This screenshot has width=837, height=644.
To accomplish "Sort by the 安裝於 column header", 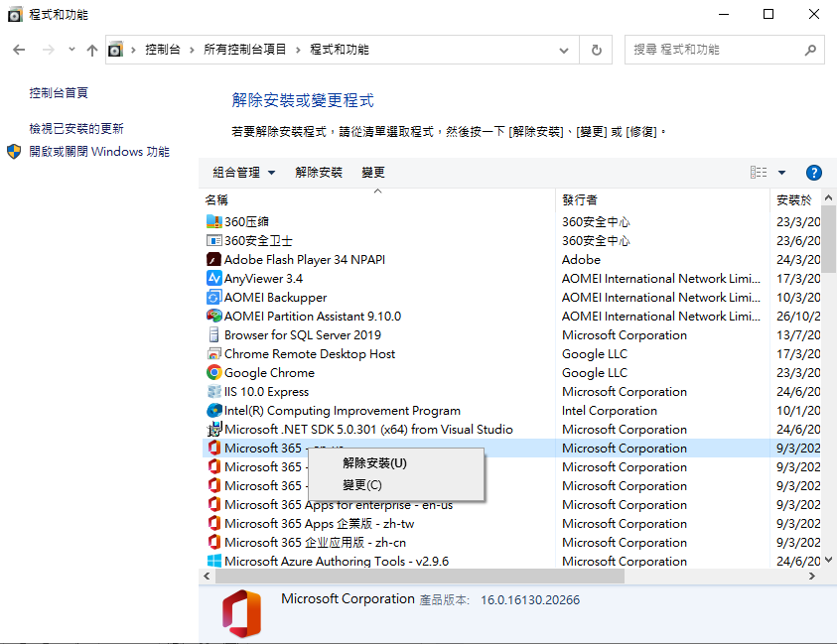I will [x=795, y=200].
